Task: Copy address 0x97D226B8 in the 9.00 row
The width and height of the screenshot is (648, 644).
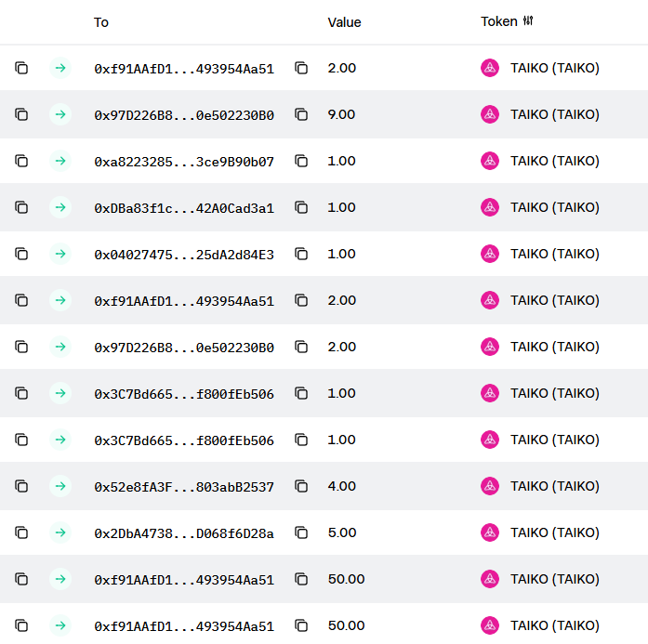Action: pyautogui.click(x=301, y=114)
